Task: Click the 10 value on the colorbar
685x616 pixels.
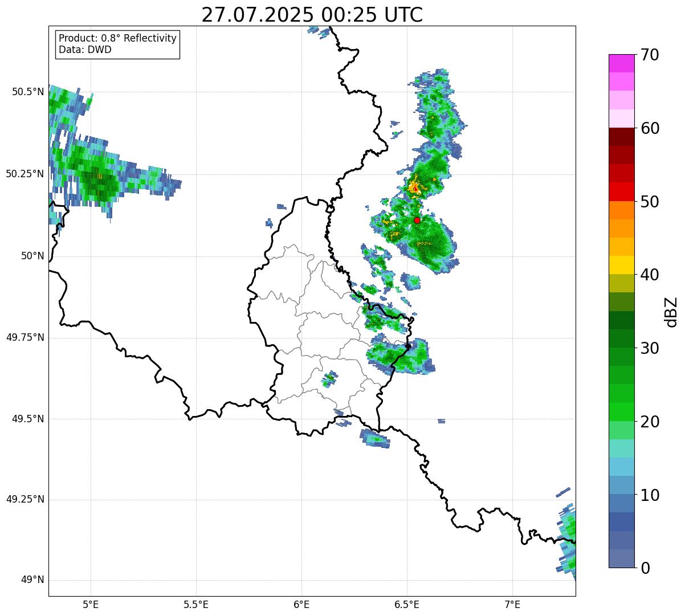Action: 650,495
